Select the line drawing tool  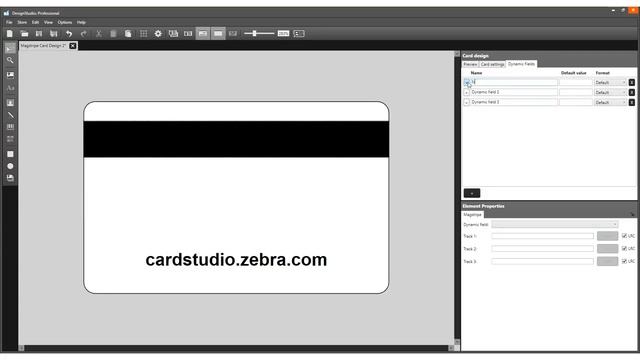tap(10, 115)
